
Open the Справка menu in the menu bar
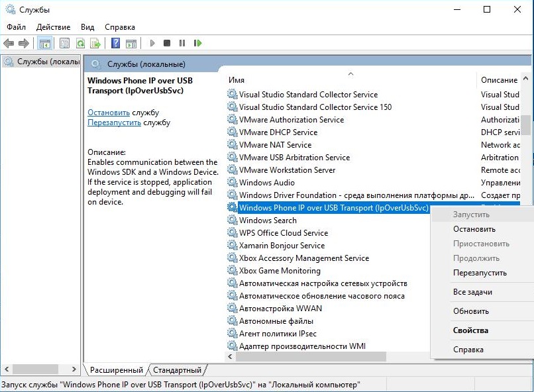click(x=120, y=27)
